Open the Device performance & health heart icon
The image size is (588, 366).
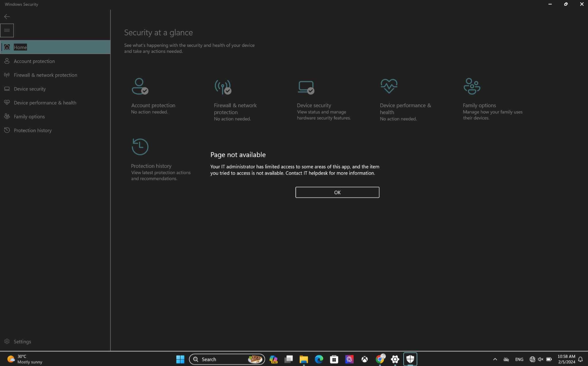click(x=389, y=86)
